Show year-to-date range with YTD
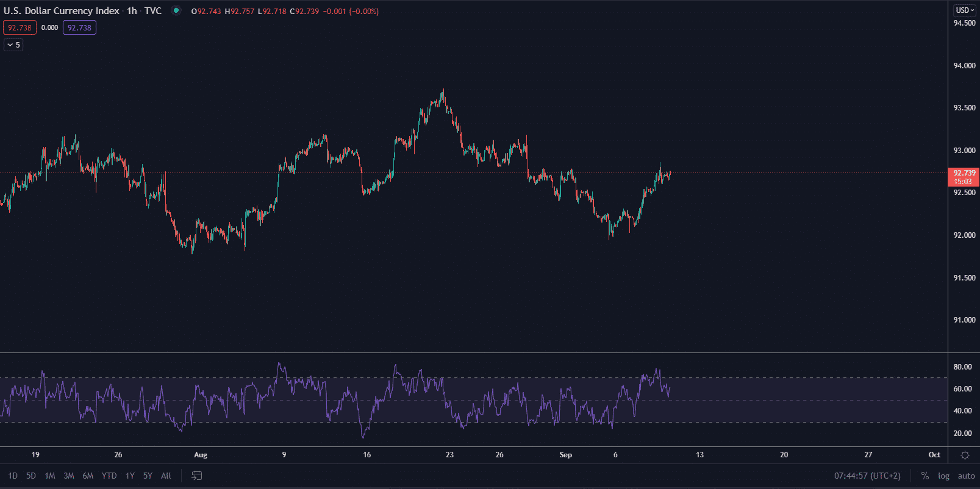This screenshot has width=980, height=489. tap(109, 476)
